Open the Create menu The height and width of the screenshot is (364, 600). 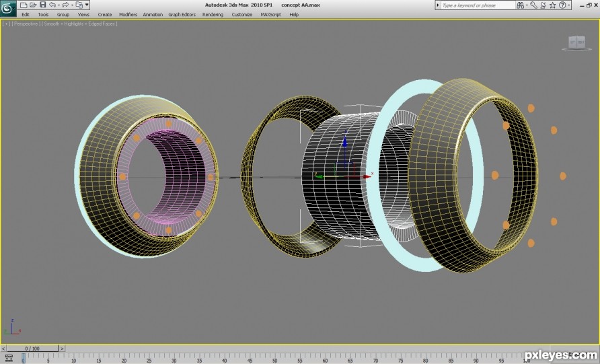(x=105, y=15)
